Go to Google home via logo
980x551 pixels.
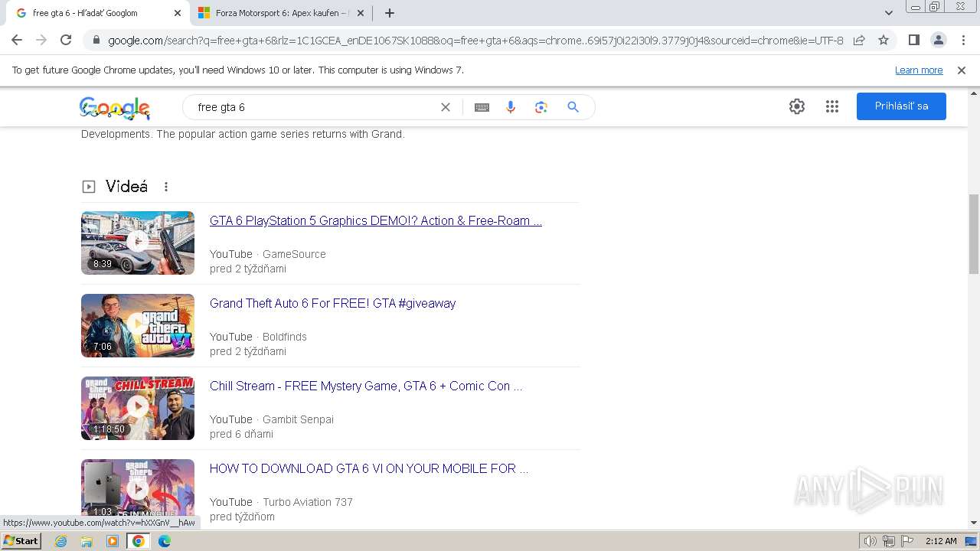pos(115,108)
